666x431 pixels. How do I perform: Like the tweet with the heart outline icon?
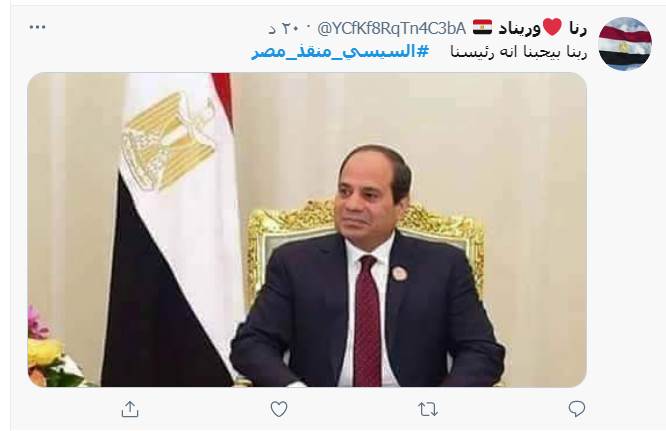279,409
